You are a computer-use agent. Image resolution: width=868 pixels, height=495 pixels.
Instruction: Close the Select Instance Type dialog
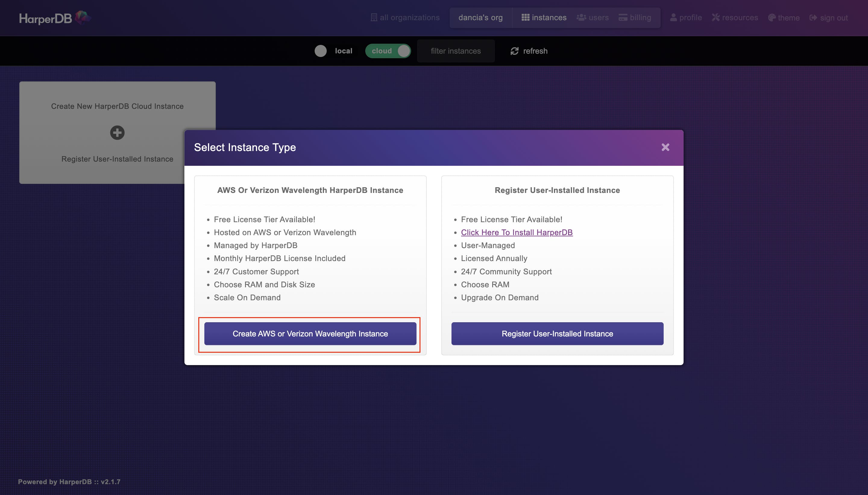pyautogui.click(x=665, y=147)
